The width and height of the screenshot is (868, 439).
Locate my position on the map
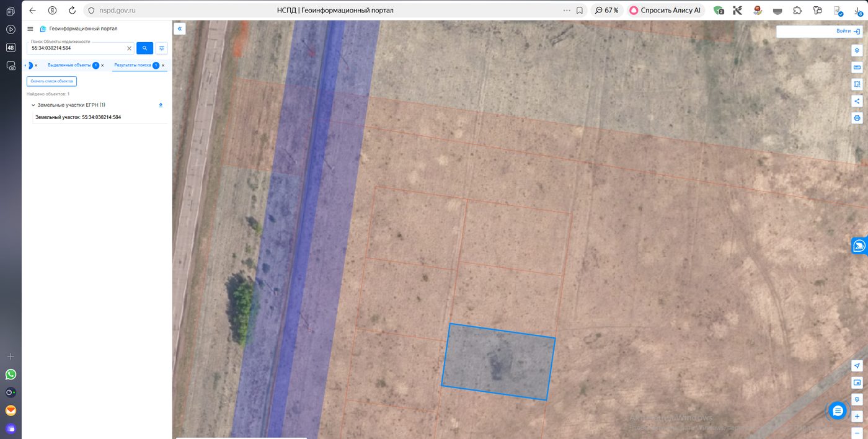point(857,366)
